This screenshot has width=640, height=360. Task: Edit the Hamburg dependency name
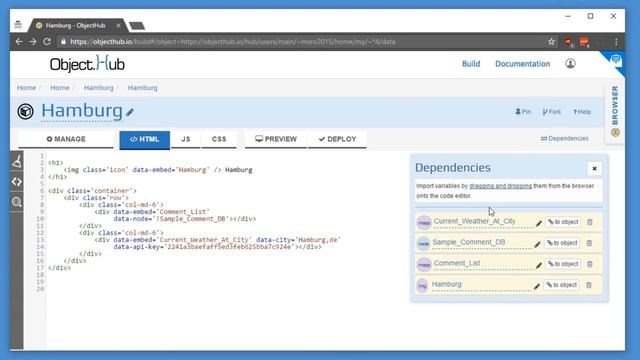537,286
